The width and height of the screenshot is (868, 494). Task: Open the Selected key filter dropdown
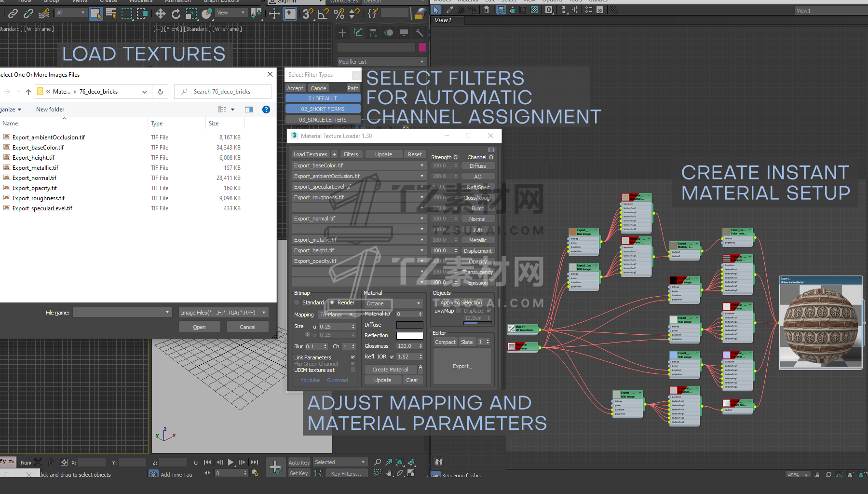tap(340, 462)
